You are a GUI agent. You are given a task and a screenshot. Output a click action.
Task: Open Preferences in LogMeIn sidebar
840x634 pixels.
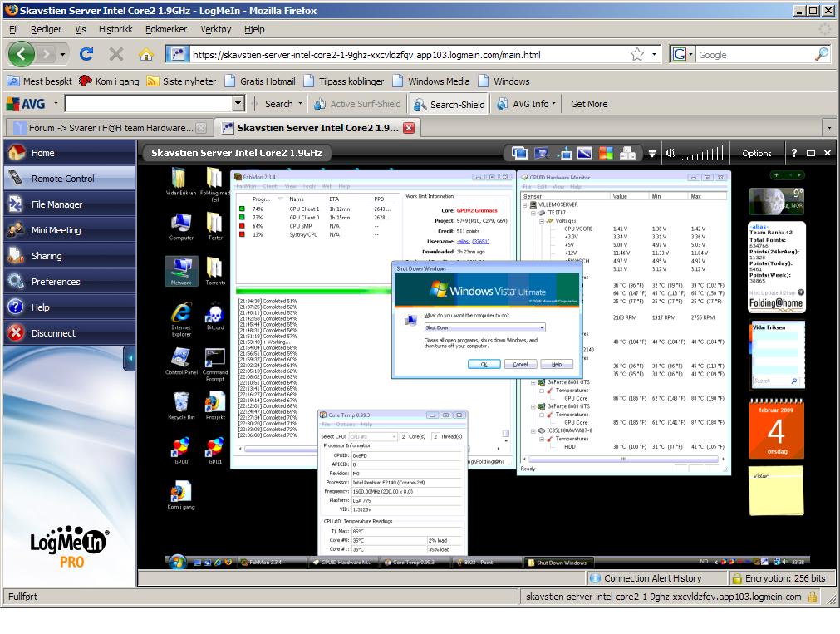pos(70,282)
